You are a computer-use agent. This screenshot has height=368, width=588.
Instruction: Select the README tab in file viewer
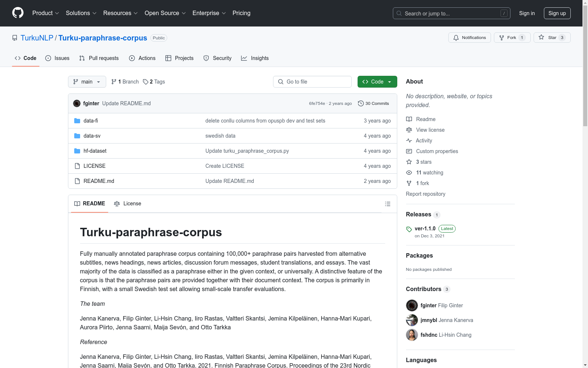pyautogui.click(x=90, y=204)
